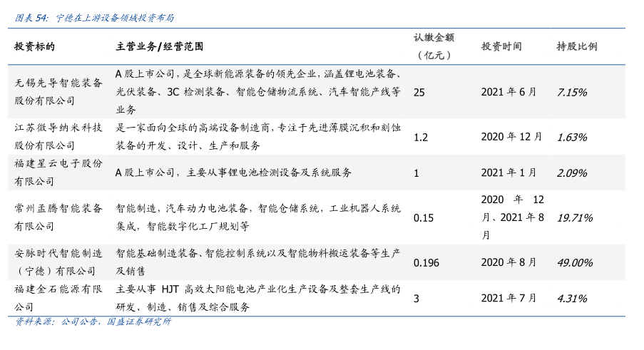Click the '投资时间' column header

(501, 46)
